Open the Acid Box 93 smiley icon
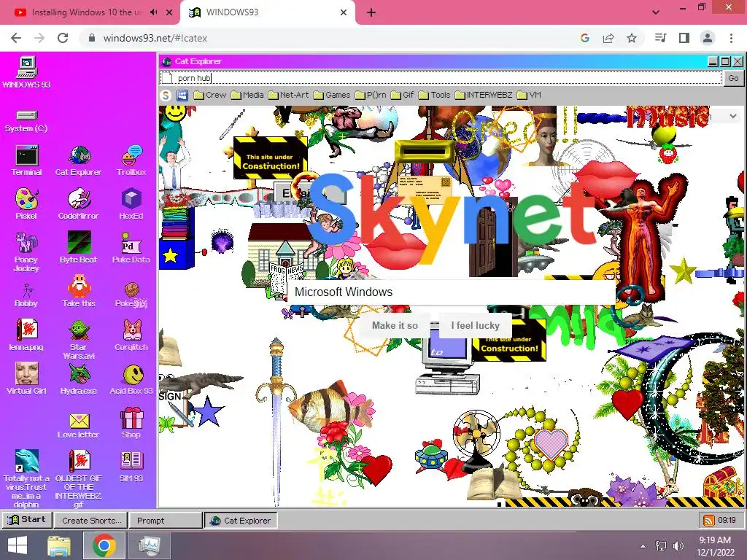Screen dimensions: 747x560 pos(131,379)
